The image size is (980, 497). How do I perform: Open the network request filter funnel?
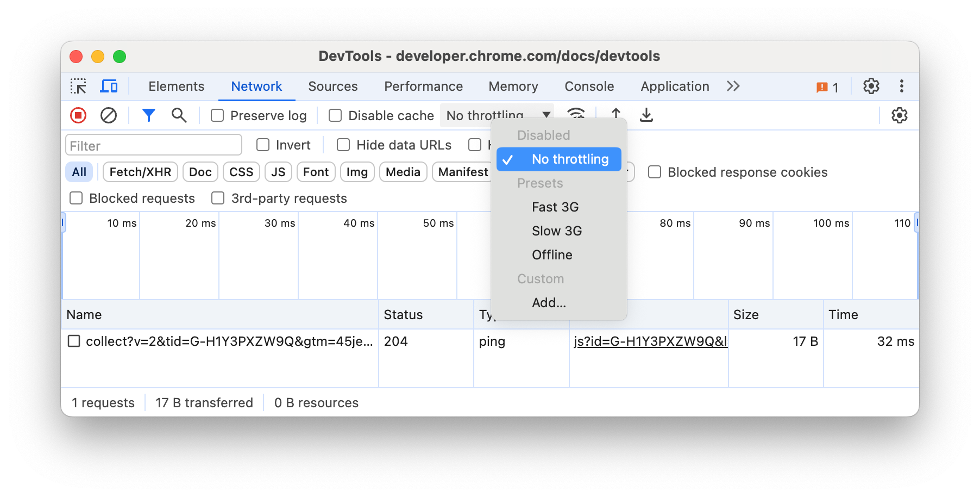[x=148, y=115]
